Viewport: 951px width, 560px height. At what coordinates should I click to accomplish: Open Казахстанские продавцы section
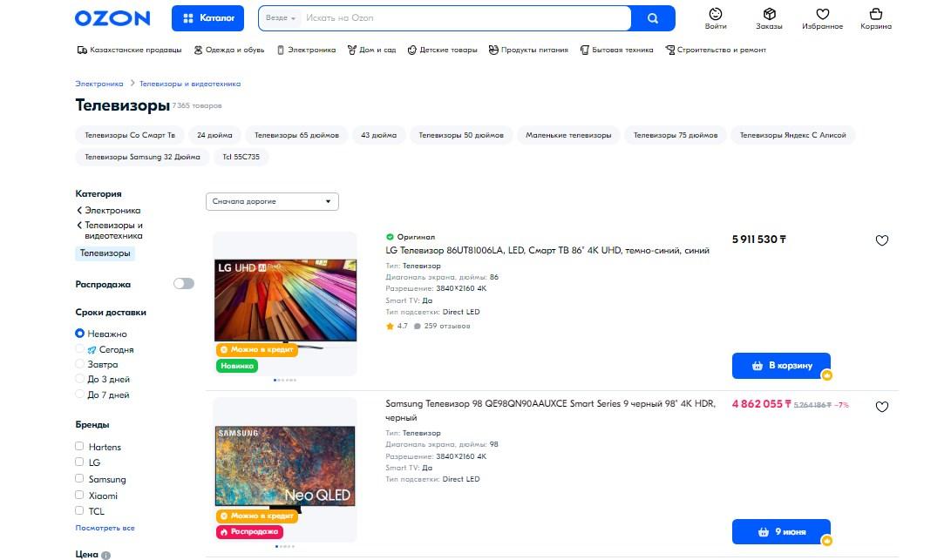[129, 50]
